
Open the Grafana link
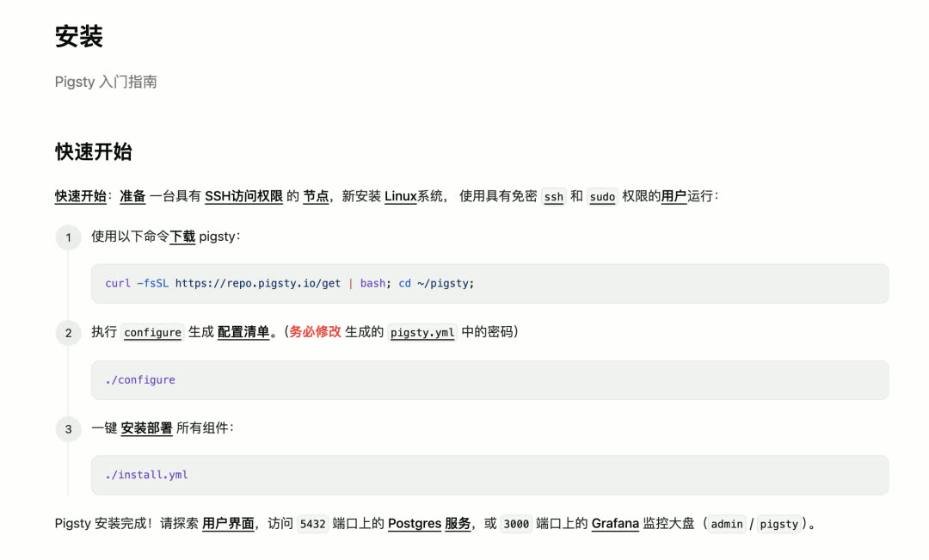click(x=615, y=523)
